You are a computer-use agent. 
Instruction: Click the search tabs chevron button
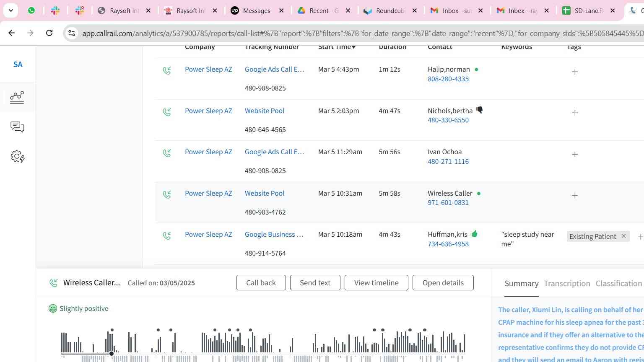[10, 10]
